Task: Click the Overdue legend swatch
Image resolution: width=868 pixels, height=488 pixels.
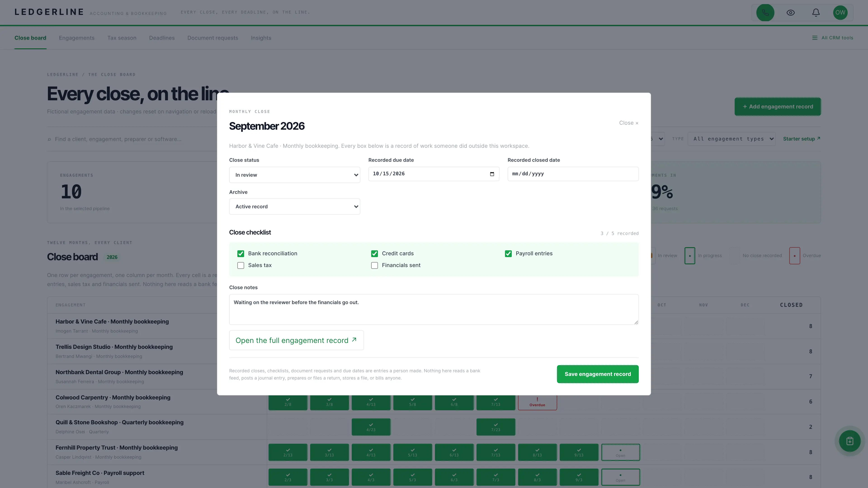Action: (794, 256)
